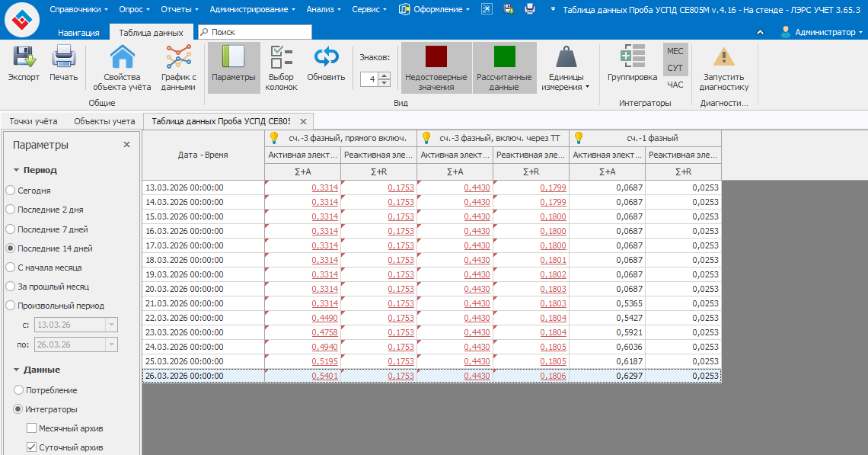Enable the Месячный архив checkbox
868x455 pixels.
point(32,428)
